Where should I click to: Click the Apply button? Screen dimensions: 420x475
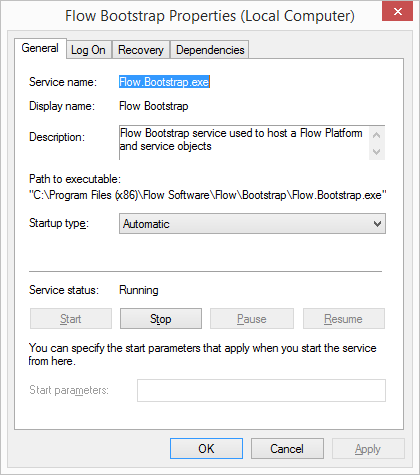point(368,449)
